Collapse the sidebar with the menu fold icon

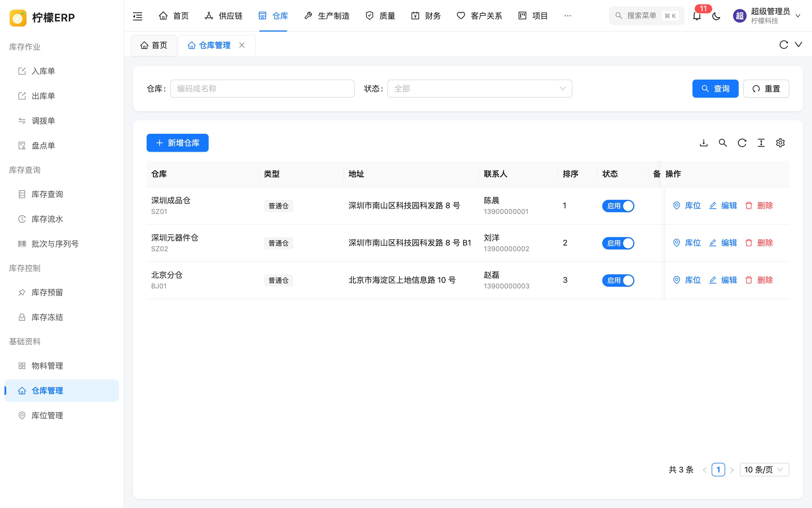coord(138,16)
